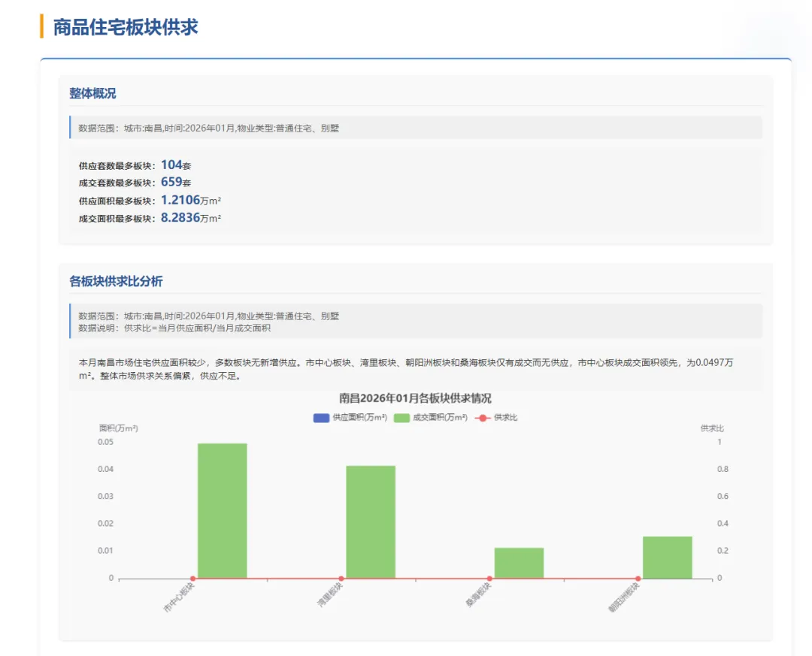Click the right axis title 供求比
This screenshot has width=812, height=656.
[x=712, y=428]
